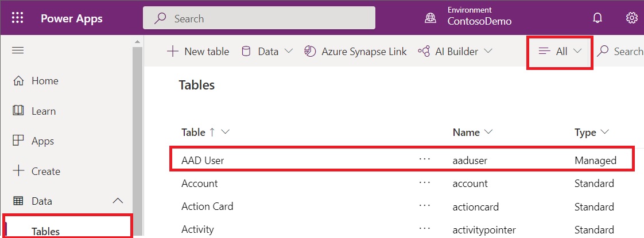Select Tables under Data

click(x=46, y=232)
